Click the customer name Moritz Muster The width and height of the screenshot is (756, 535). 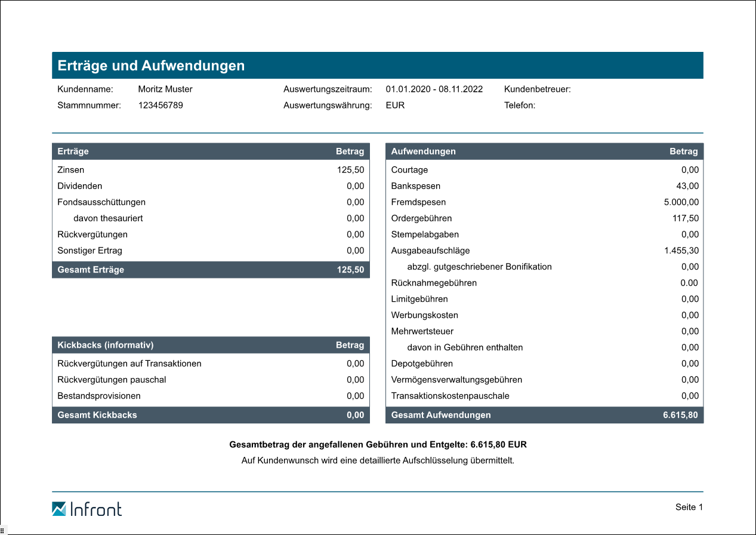[165, 89]
